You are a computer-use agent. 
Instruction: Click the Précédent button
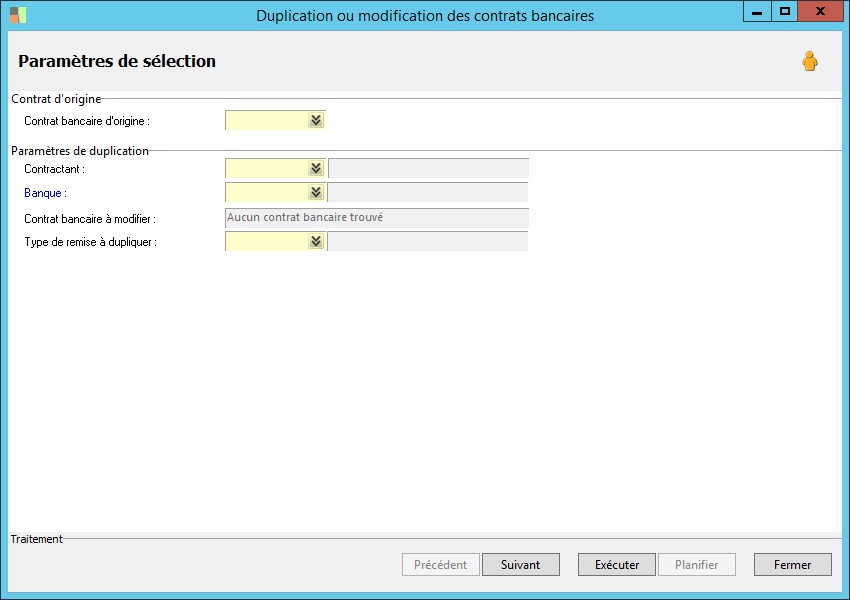point(441,565)
